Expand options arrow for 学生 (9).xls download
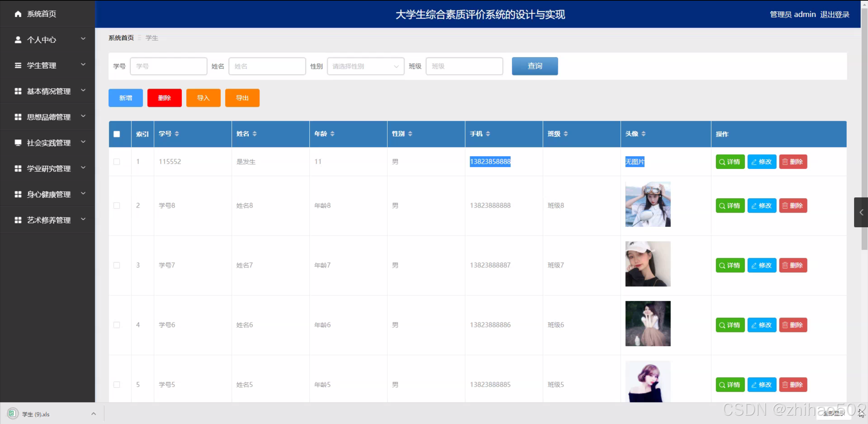Viewport: 868px width, 424px height. click(x=94, y=414)
